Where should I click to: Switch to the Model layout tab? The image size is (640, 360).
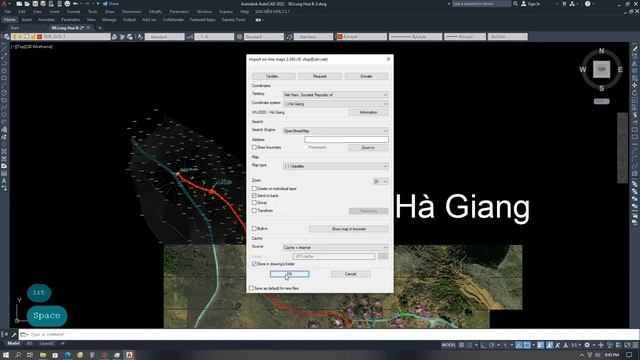[13, 344]
